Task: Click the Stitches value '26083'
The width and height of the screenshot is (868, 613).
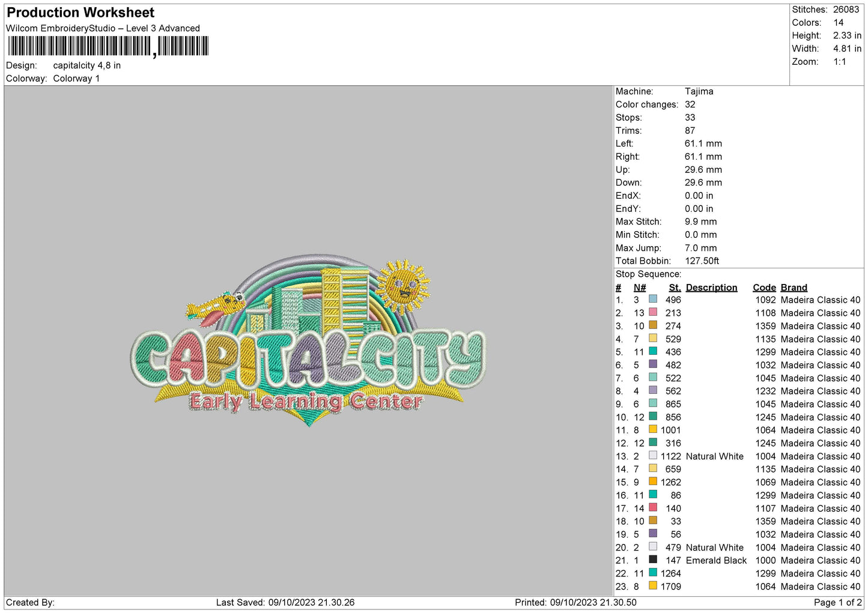Action: pyautogui.click(x=846, y=10)
